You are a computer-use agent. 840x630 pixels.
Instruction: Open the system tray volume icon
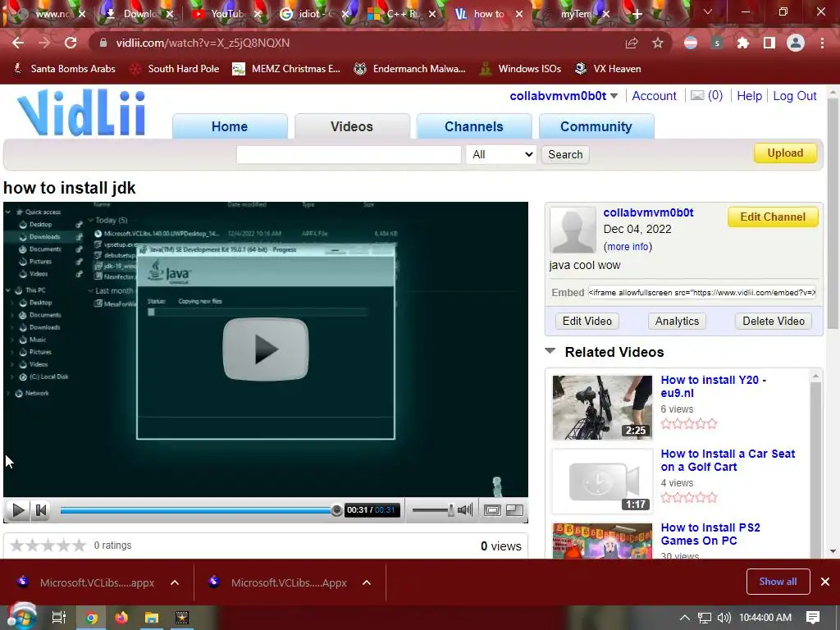pos(724,618)
